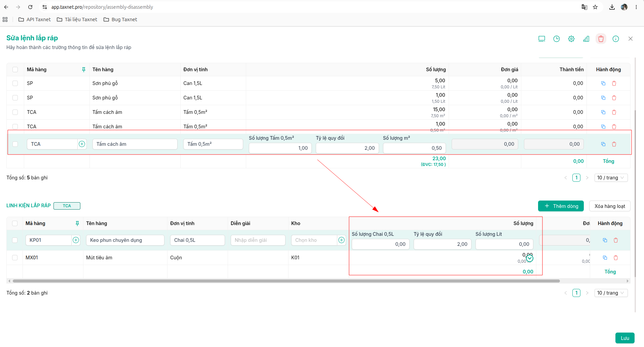Expand the Chai 0,5L unit selector
The height and width of the screenshot is (347, 644).
click(x=197, y=240)
